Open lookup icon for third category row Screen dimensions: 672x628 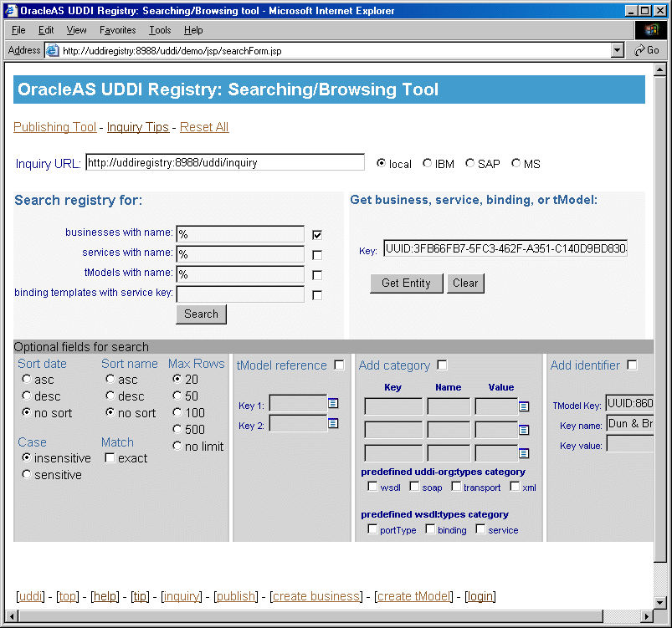tap(524, 453)
